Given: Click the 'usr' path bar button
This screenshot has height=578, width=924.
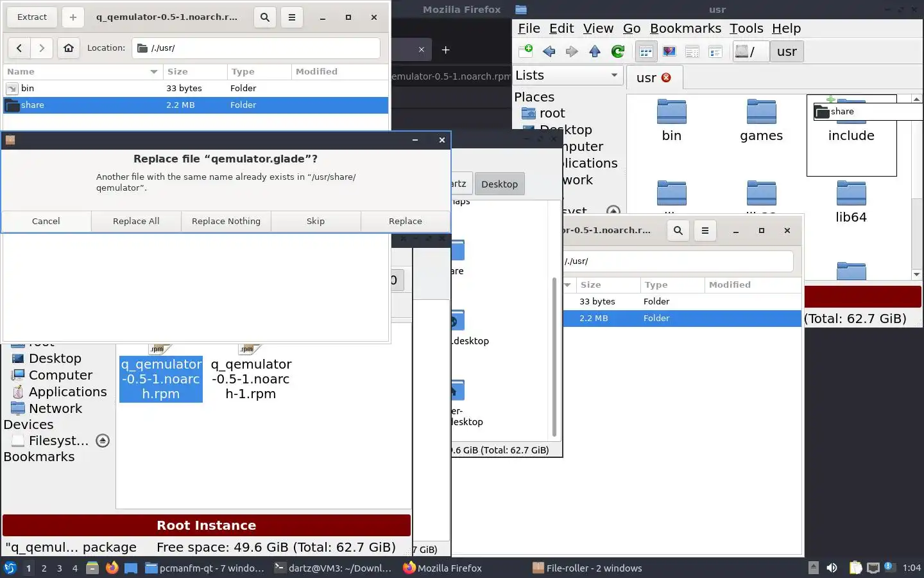Looking at the screenshot, I should [787, 51].
